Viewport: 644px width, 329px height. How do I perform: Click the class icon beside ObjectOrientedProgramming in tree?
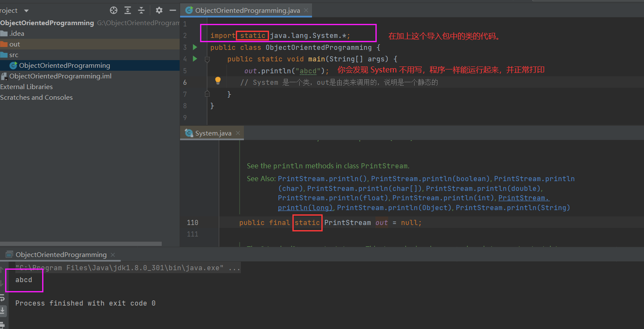tap(13, 66)
